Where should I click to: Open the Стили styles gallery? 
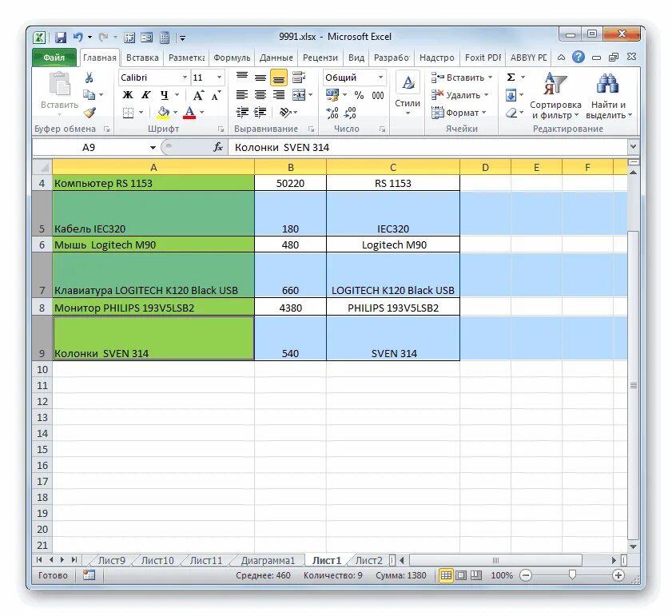pyautogui.click(x=408, y=94)
